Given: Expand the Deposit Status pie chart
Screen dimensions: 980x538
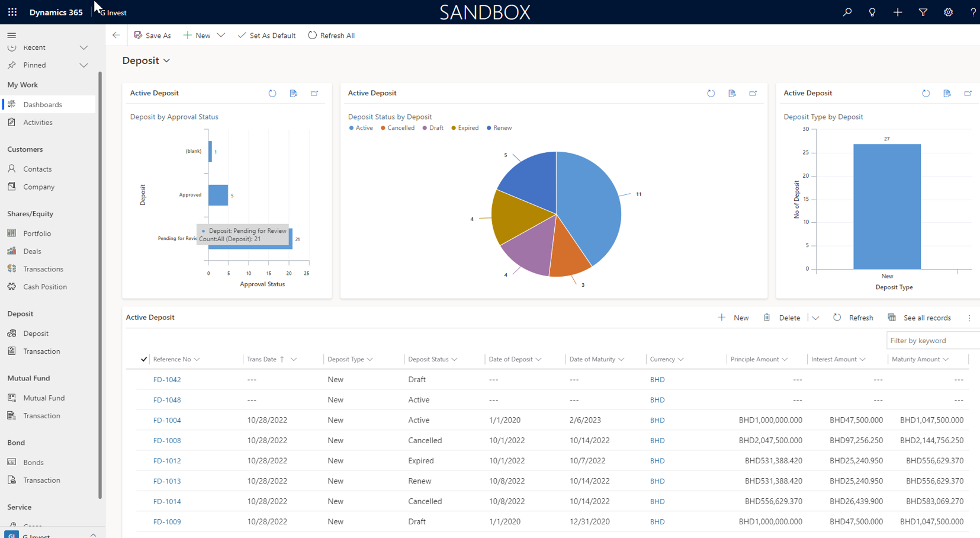Looking at the screenshot, I should [753, 93].
